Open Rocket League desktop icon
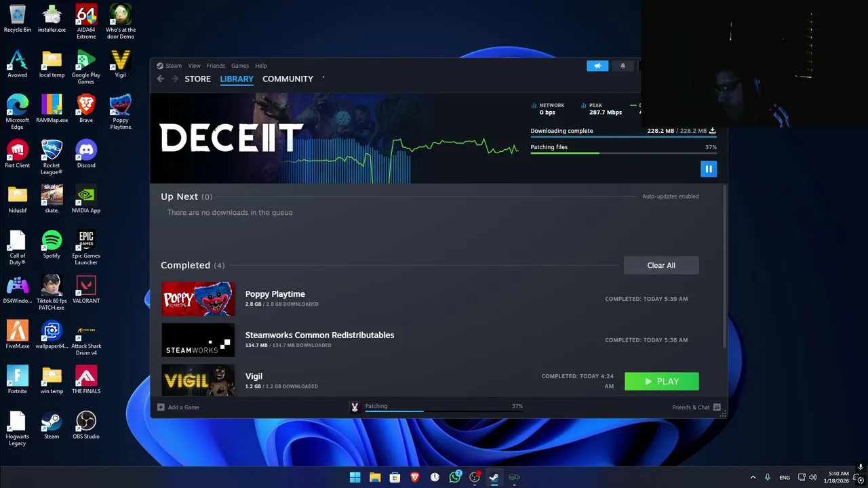 point(52,157)
